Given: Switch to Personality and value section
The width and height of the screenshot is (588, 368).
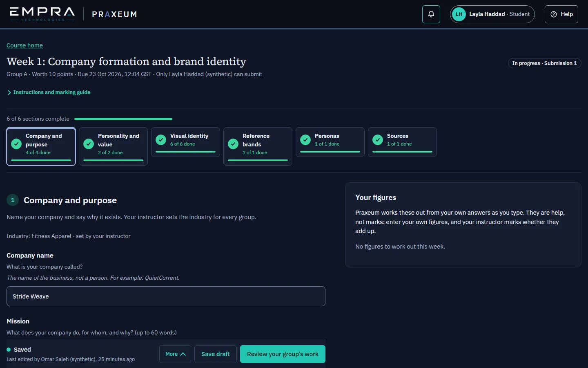Looking at the screenshot, I should [114, 146].
